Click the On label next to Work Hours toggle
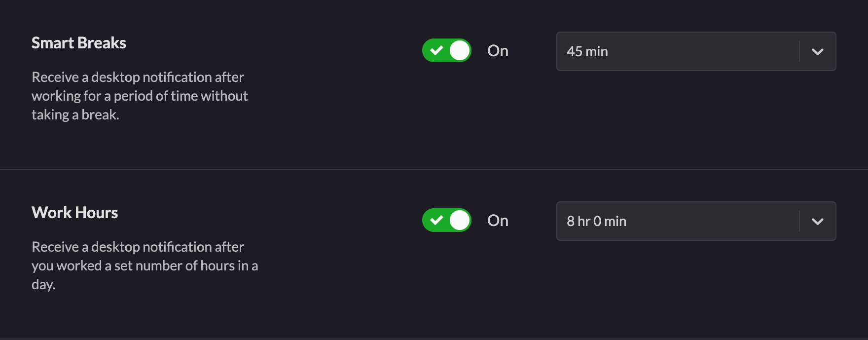The height and width of the screenshot is (340, 868). (x=498, y=221)
